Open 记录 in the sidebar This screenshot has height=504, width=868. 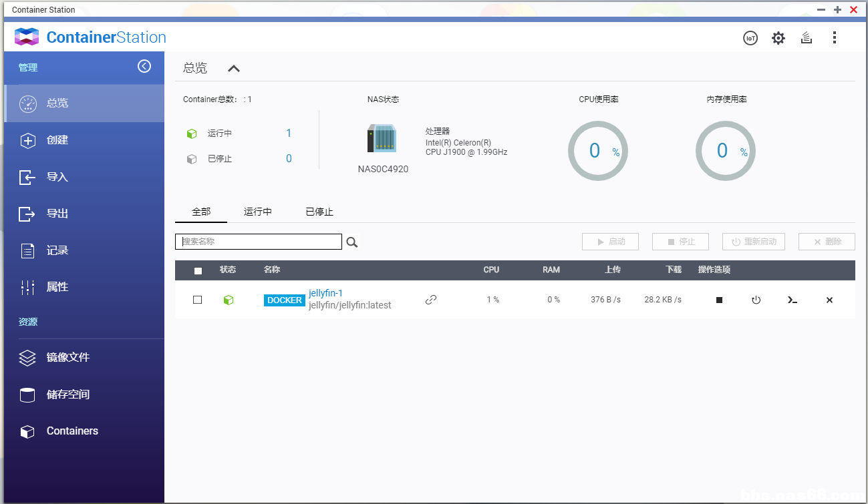(84, 250)
